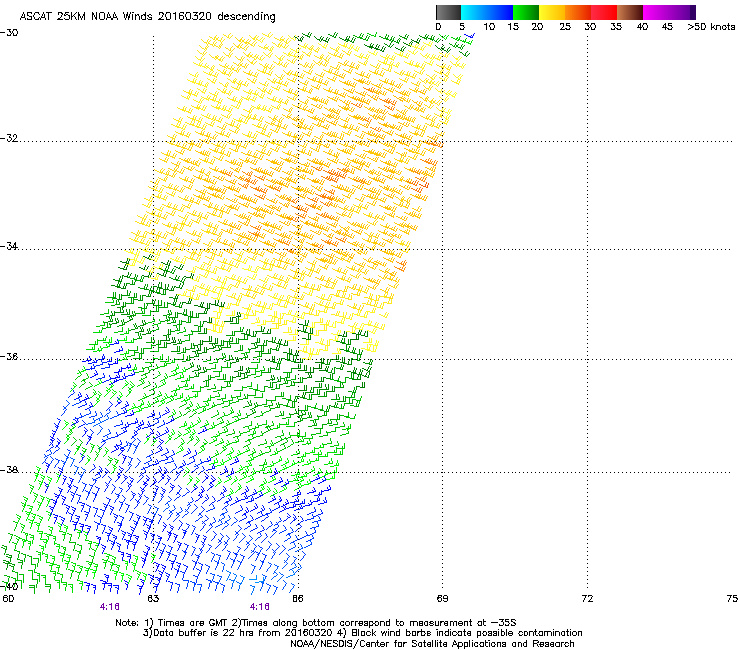Click the legend value '25' under color bar
740x650 pixels.
click(x=565, y=27)
